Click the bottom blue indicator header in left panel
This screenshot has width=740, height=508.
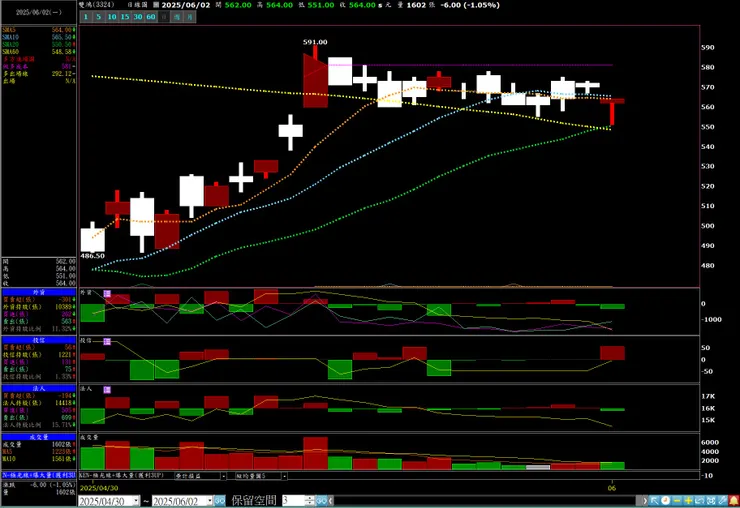pyautogui.click(x=39, y=475)
